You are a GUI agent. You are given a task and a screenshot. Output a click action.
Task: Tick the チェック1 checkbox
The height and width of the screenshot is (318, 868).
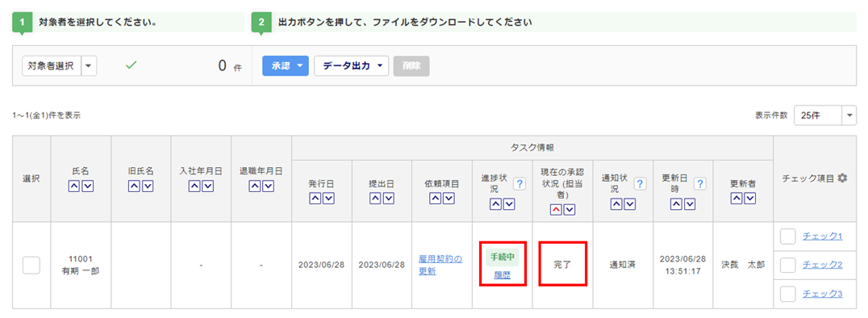787,236
